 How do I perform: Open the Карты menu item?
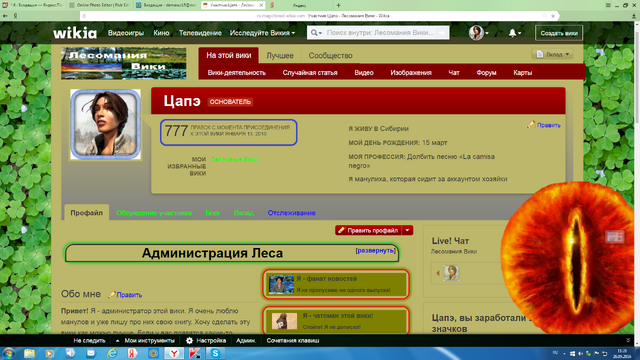522,73
